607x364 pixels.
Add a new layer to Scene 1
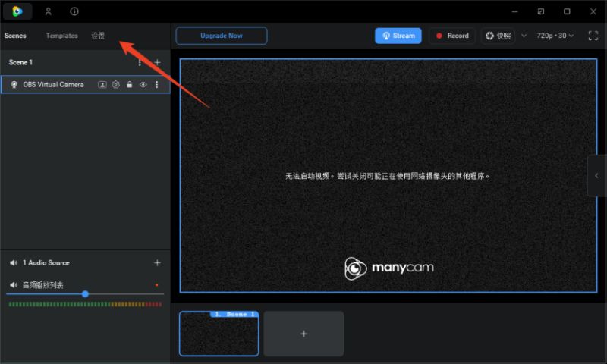click(x=157, y=62)
